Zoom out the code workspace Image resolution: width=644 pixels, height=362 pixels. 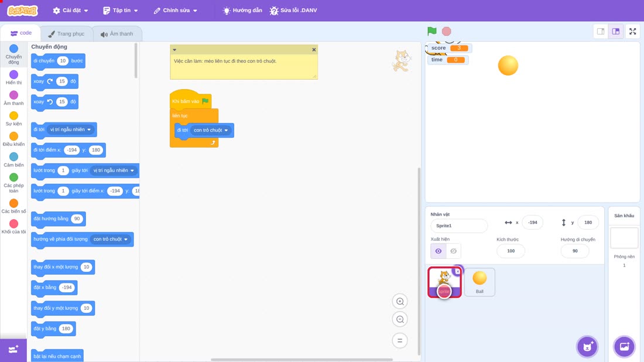point(400,319)
